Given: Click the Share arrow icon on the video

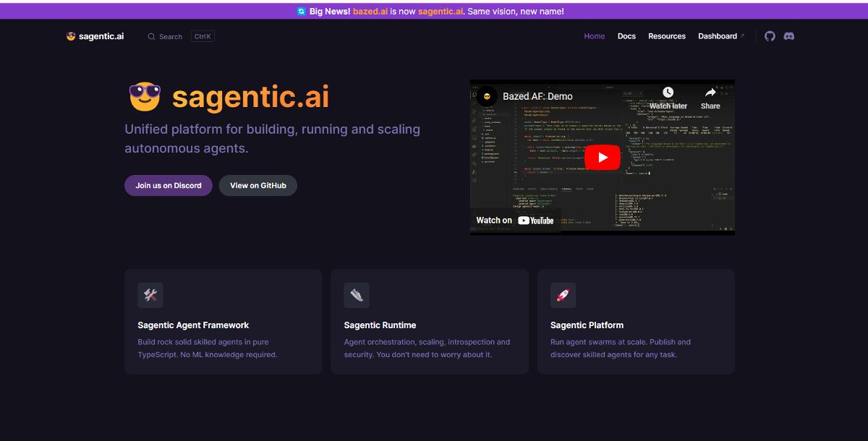Looking at the screenshot, I should tap(710, 92).
